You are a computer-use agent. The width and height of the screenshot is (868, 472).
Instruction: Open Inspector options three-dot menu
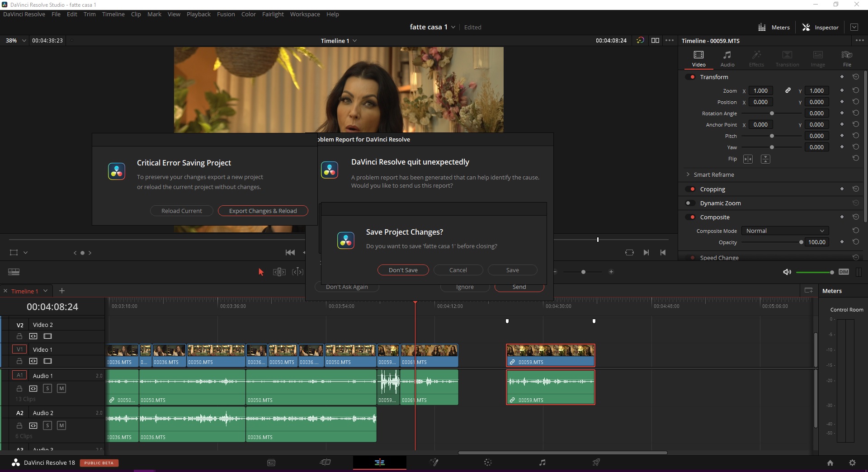(x=859, y=40)
